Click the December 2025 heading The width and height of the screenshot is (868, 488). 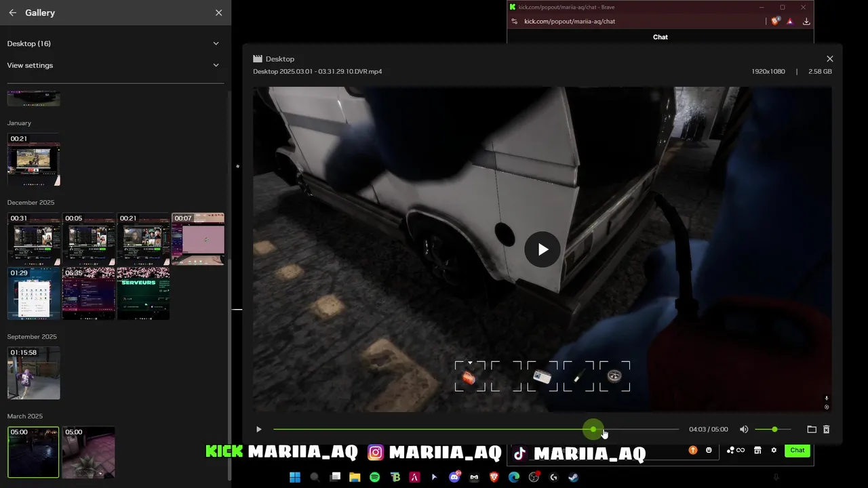pos(31,203)
